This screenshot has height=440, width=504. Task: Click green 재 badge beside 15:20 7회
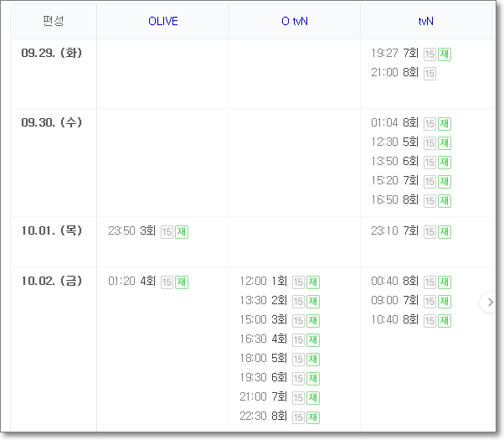coord(445,182)
